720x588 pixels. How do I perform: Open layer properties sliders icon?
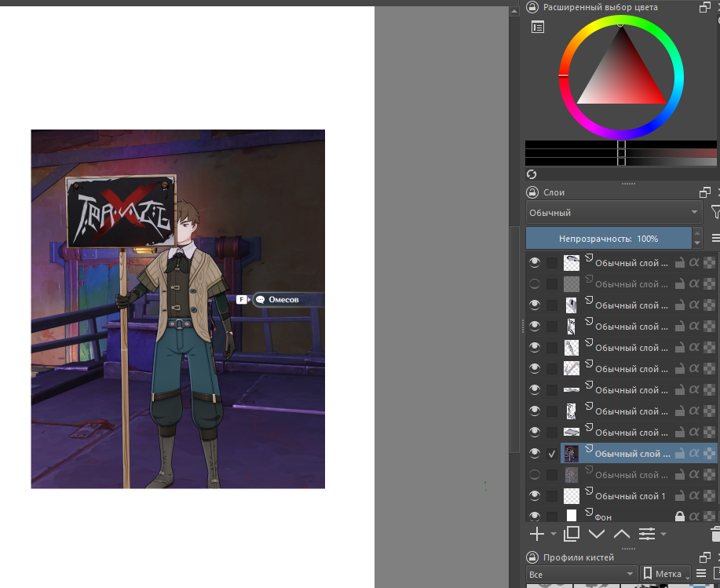pyautogui.click(x=646, y=534)
